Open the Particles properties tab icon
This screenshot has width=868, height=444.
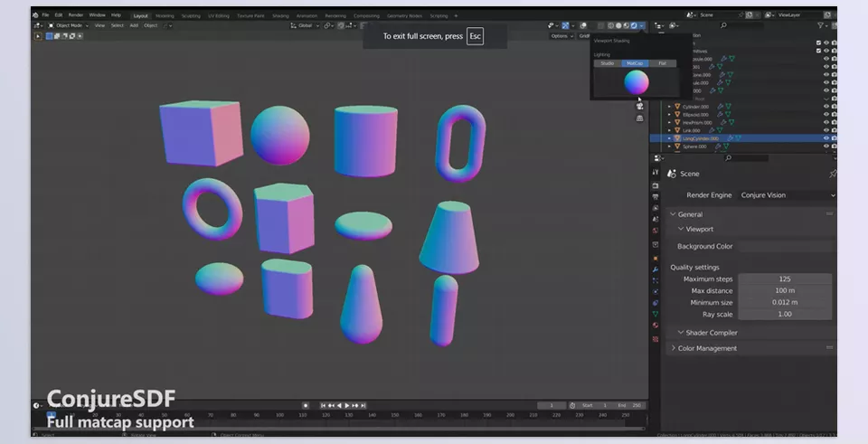click(x=656, y=280)
